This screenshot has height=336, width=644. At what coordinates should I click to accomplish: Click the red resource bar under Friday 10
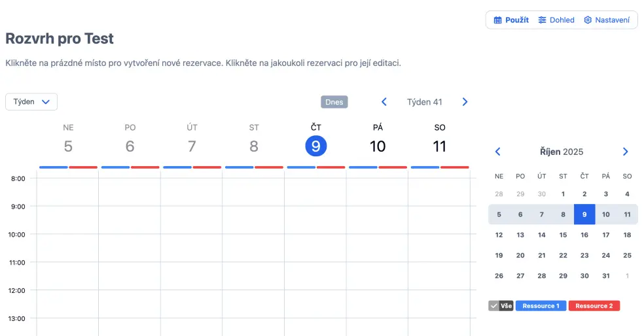pyautogui.click(x=393, y=167)
